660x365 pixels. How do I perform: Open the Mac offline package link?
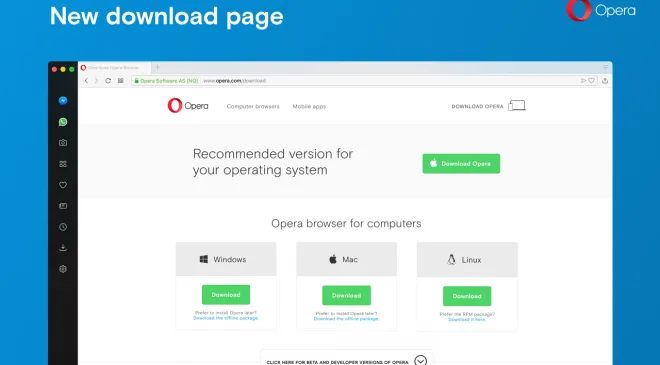346,319
